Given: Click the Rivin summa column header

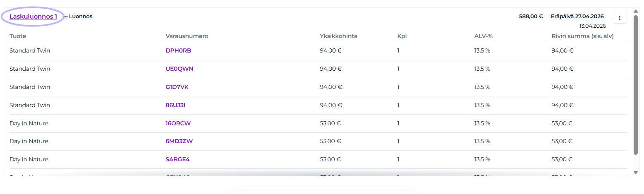Looking at the screenshot, I should (x=582, y=36).
